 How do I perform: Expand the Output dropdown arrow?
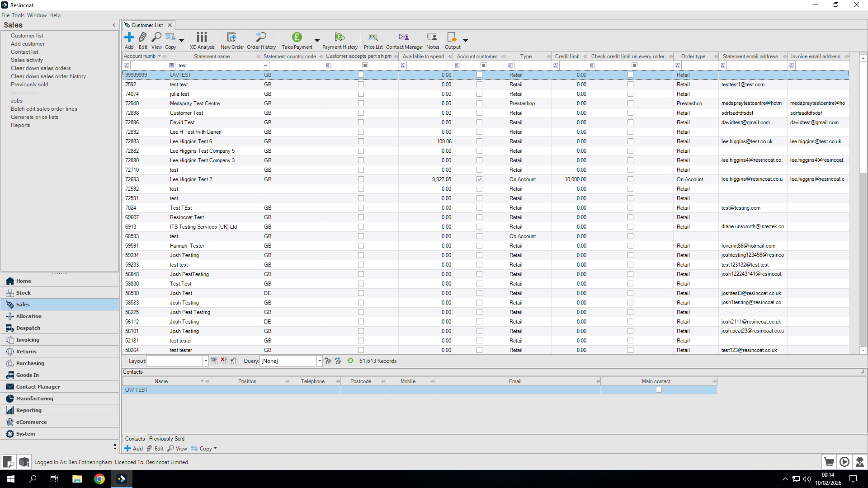point(465,40)
